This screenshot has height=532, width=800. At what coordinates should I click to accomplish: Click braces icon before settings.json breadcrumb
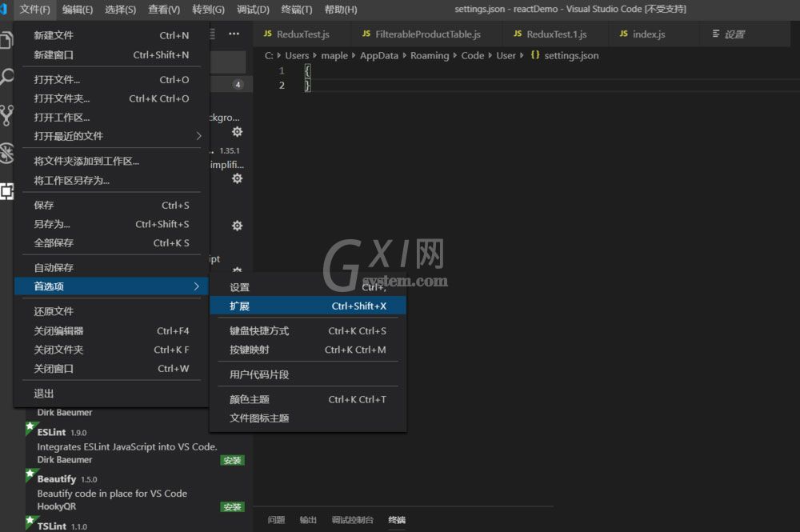[x=534, y=54]
